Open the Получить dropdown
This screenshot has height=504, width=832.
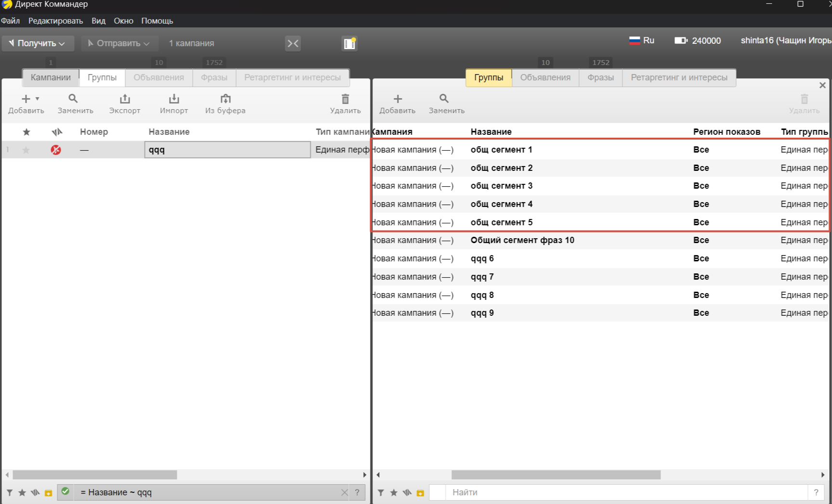click(x=38, y=43)
